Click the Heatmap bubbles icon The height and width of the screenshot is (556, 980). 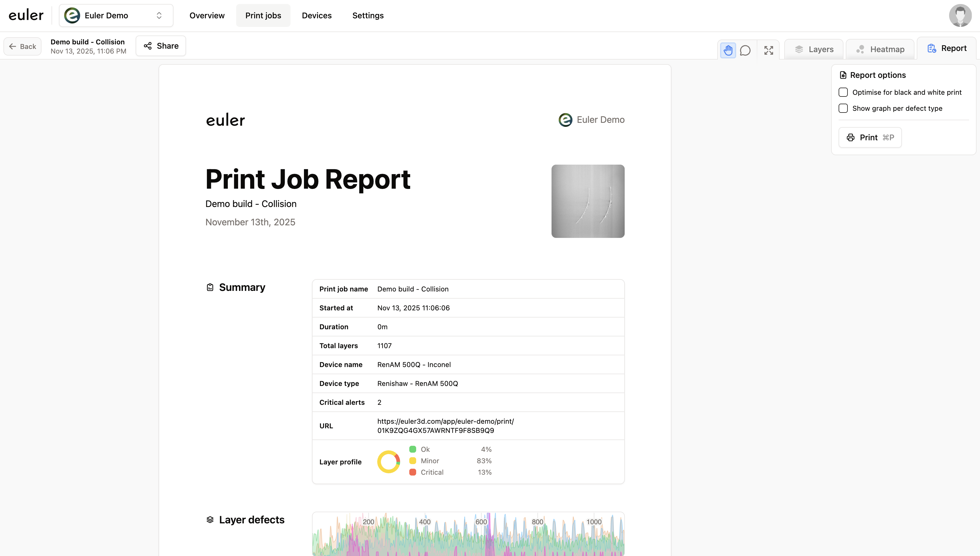(861, 49)
